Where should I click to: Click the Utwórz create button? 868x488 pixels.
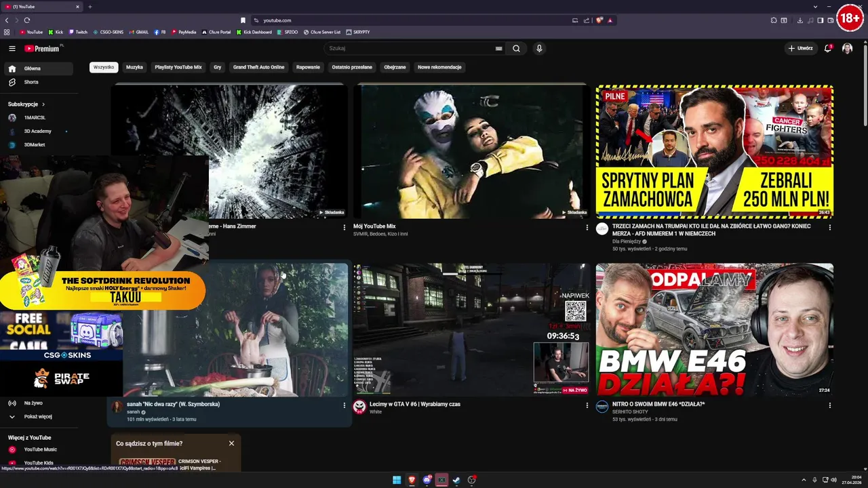(800, 48)
